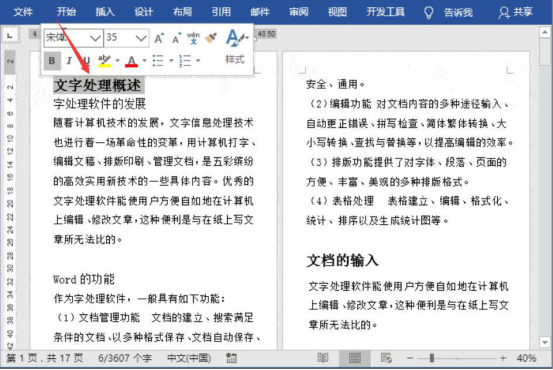Click the 告诉我 search box
553x370 pixels.
[458, 13]
